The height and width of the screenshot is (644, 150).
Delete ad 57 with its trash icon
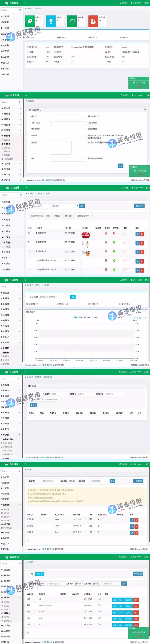point(142,261)
